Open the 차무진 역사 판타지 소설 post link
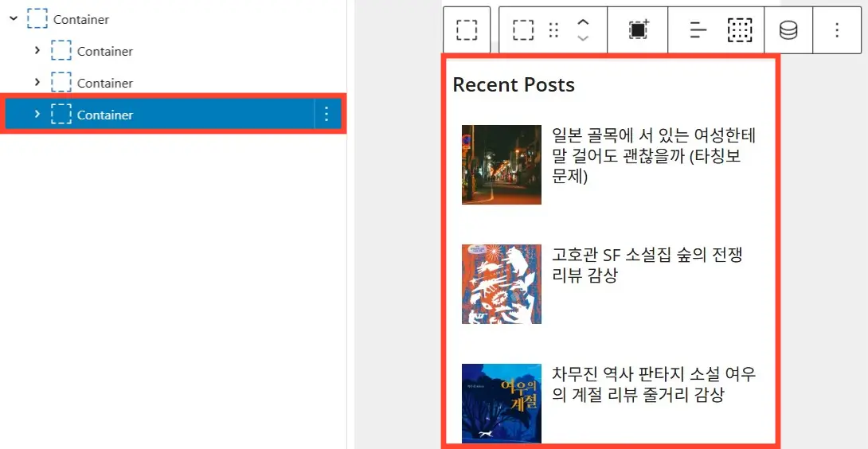Screen dimensions: 868x449 654,385
